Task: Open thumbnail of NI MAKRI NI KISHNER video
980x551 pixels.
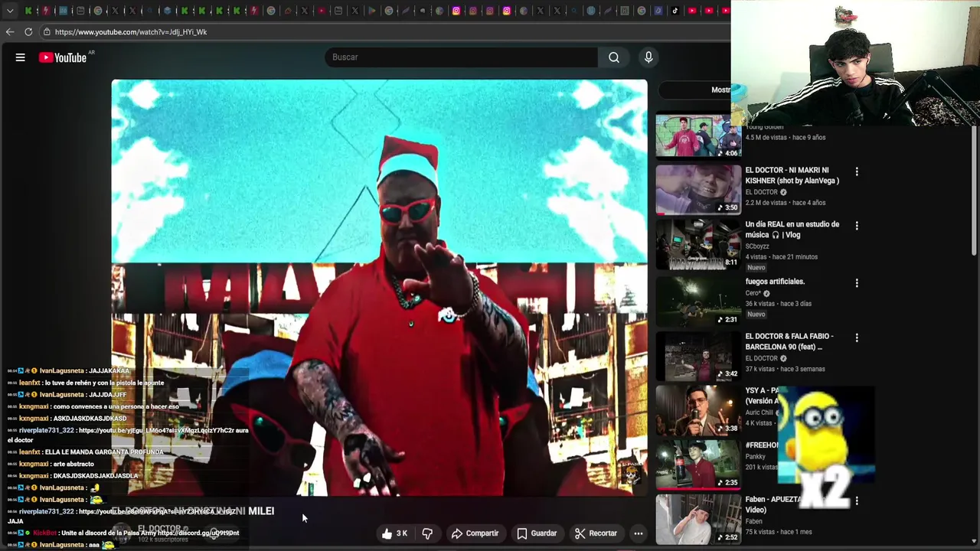Action: pyautogui.click(x=698, y=189)
